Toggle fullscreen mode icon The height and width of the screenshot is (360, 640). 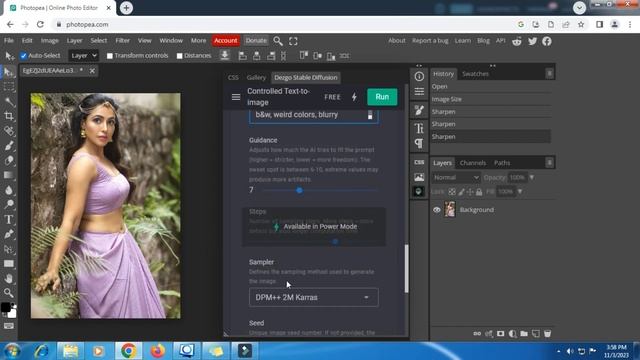[x=293, y=41]
